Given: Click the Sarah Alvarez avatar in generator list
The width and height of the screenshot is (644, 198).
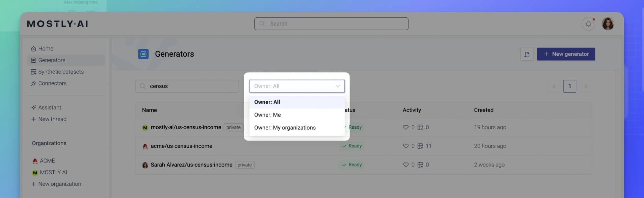Looking at the screenshot, I should click(145, 165).
